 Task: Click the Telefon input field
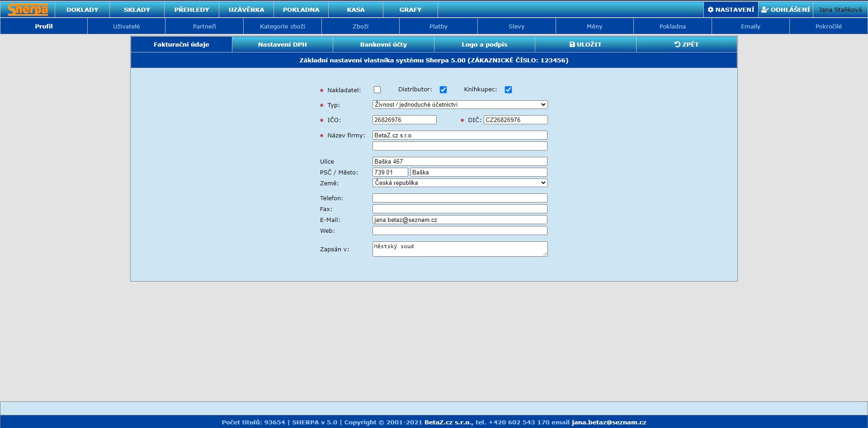[460, 198]
